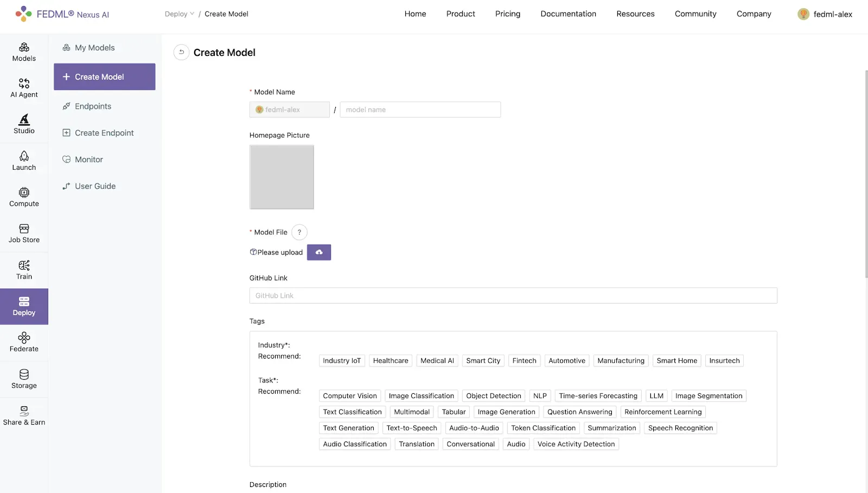Click the Create Endpoint plus-box icon
Viewport: 868px width, 493px height.
[66, 133]
